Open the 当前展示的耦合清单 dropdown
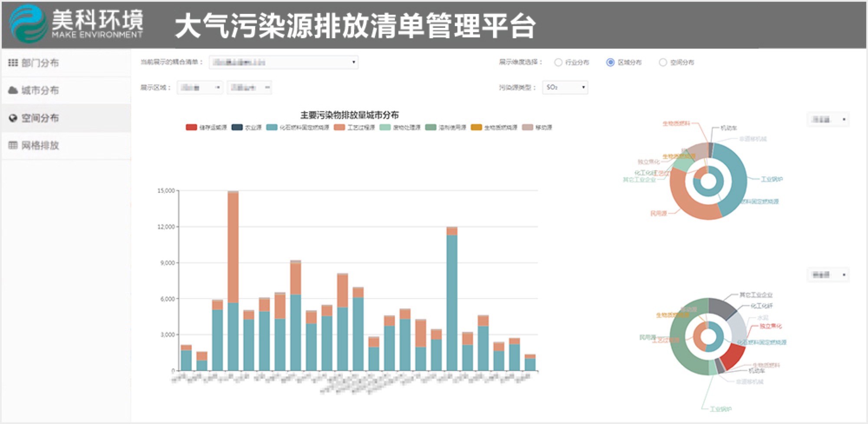Image resolution: width=868 pixels, height=424 pixels. (x=283, y=63)
